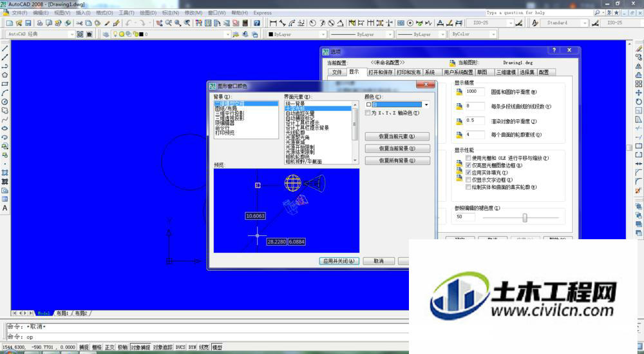Click the Rotate modify tool icon
Image resolution: width=644 pixels, height=354 pixels.
[x=638, y=101]
